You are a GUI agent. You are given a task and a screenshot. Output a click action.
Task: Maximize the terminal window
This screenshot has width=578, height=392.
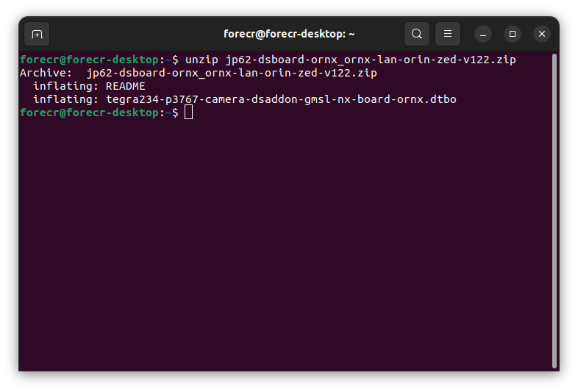pos(513,34)
